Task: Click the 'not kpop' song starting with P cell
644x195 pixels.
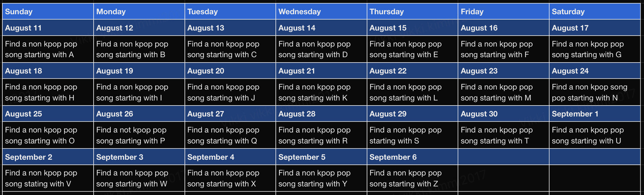Action: click(x=139, y=135)
